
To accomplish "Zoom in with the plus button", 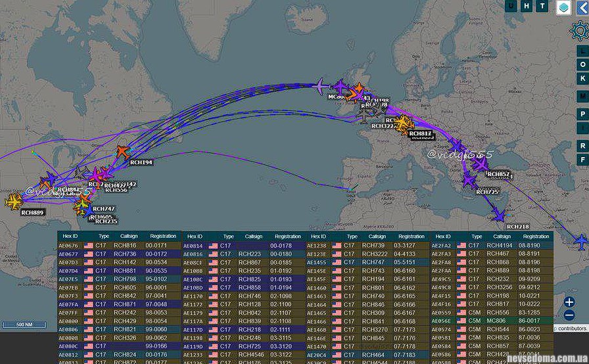I will [569, 302].
